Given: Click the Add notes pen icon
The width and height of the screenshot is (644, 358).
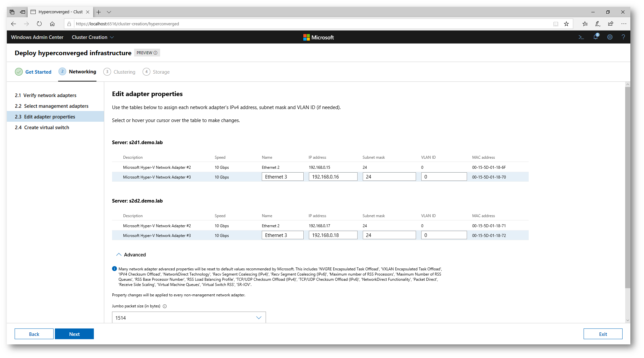Looking at the screenshot, I should click(598, 24).
